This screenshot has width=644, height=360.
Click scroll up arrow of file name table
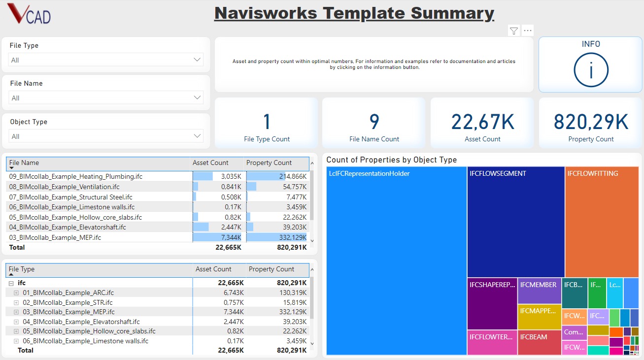click(312, 163)
